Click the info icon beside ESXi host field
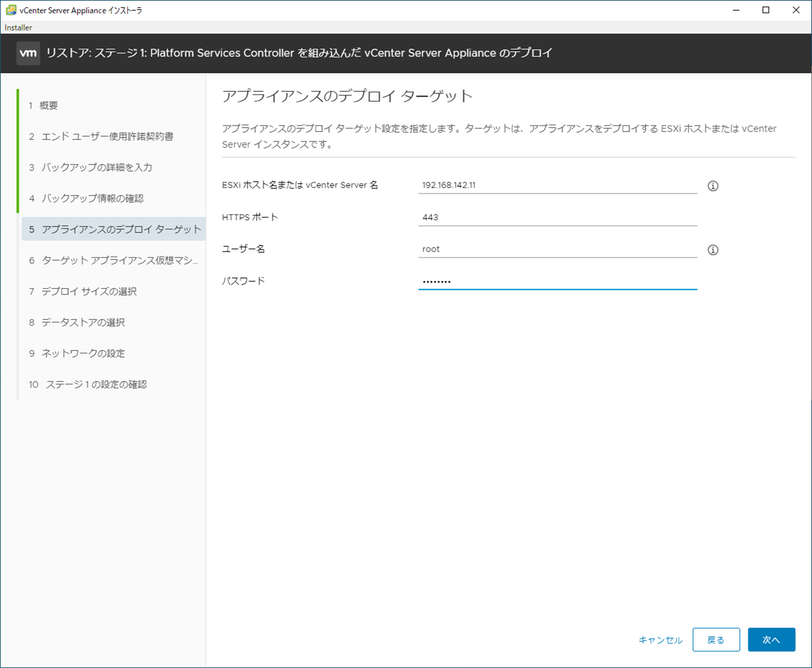This screenshot has width=812, height=668. click(x=713, y=186)
